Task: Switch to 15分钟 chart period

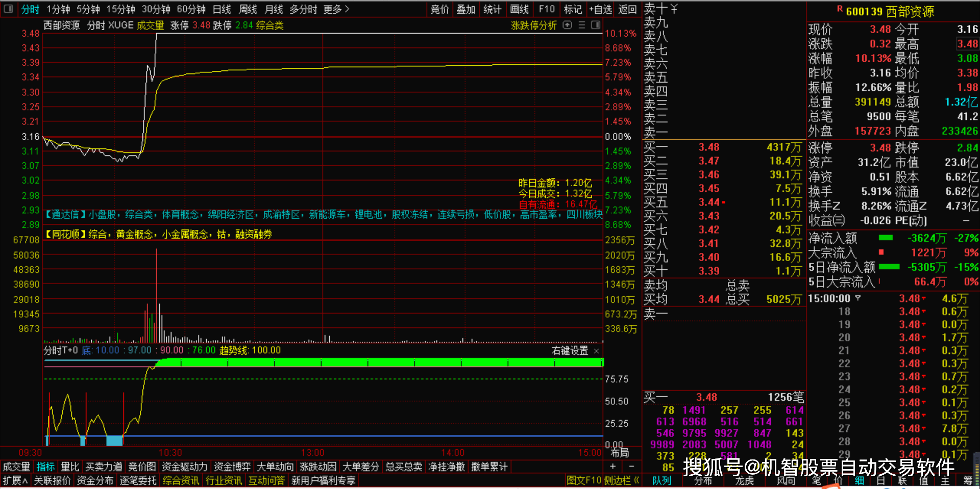Action: tap(120, 9)
